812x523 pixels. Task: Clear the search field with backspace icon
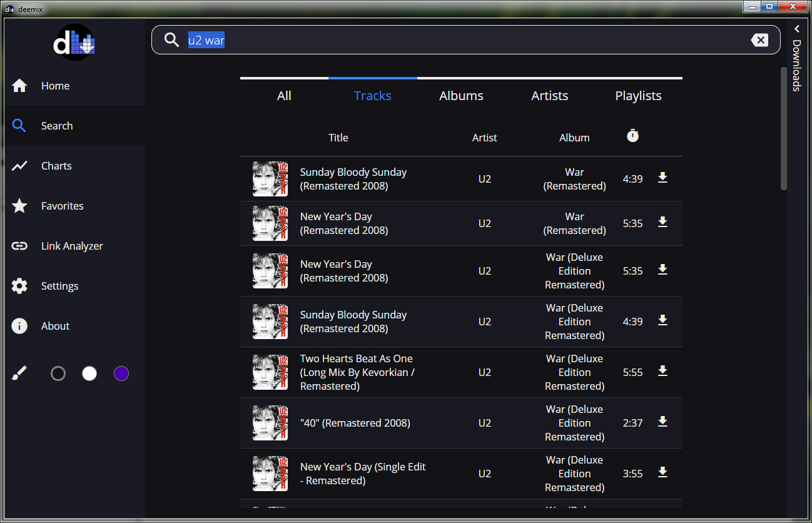[x=759, y=40]
